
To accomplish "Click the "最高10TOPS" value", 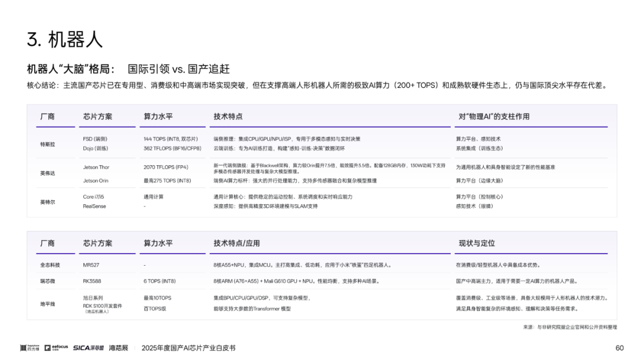I will (x=157, y=298).
